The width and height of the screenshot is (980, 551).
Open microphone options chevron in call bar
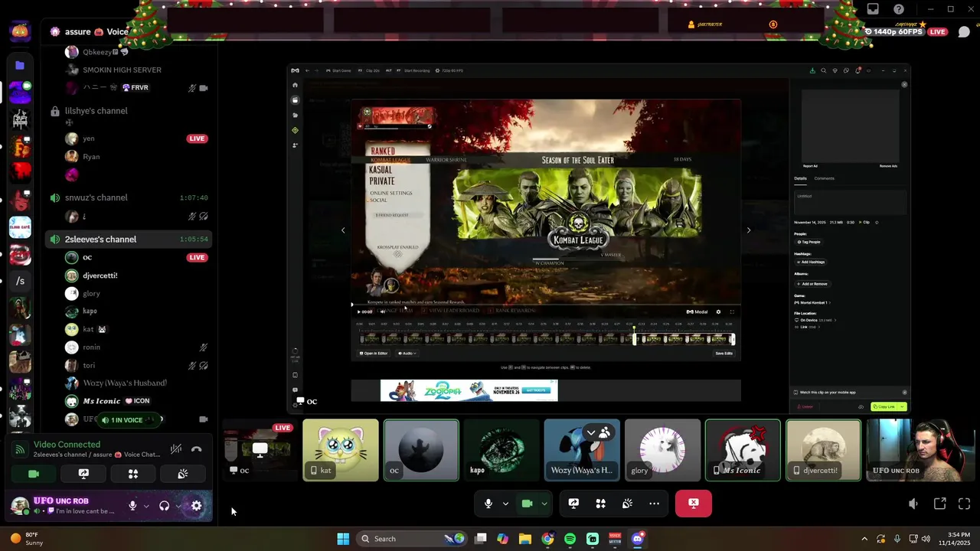505,504
